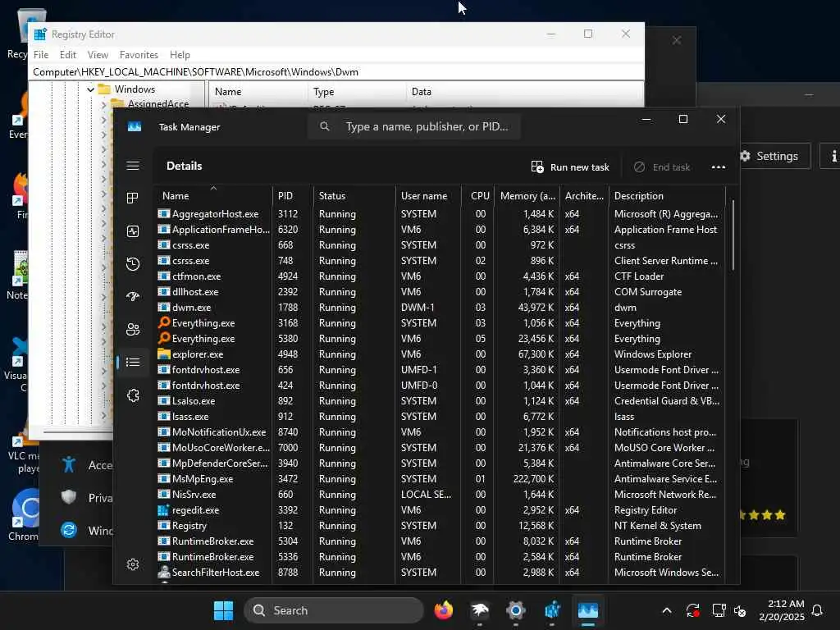Open Task Manager settings gear in sidebar
Image resolution: width=840 pixels, height=630 pixels.
click(x=133, y=564)
